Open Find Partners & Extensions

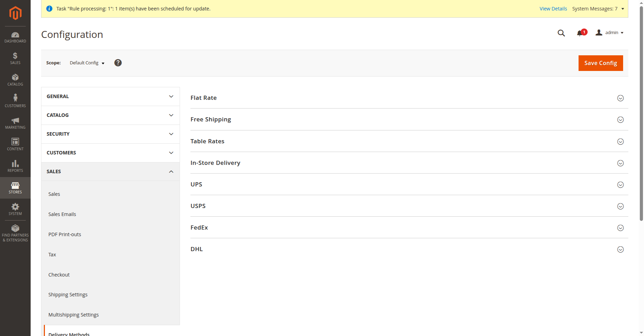tap(15, 233)
